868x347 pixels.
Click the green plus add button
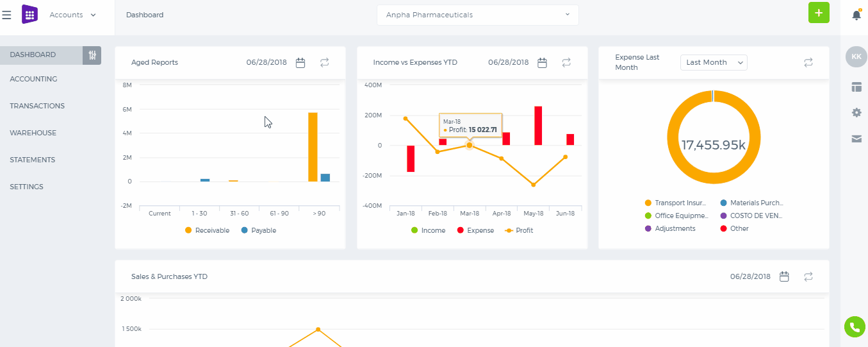(819, 13)
